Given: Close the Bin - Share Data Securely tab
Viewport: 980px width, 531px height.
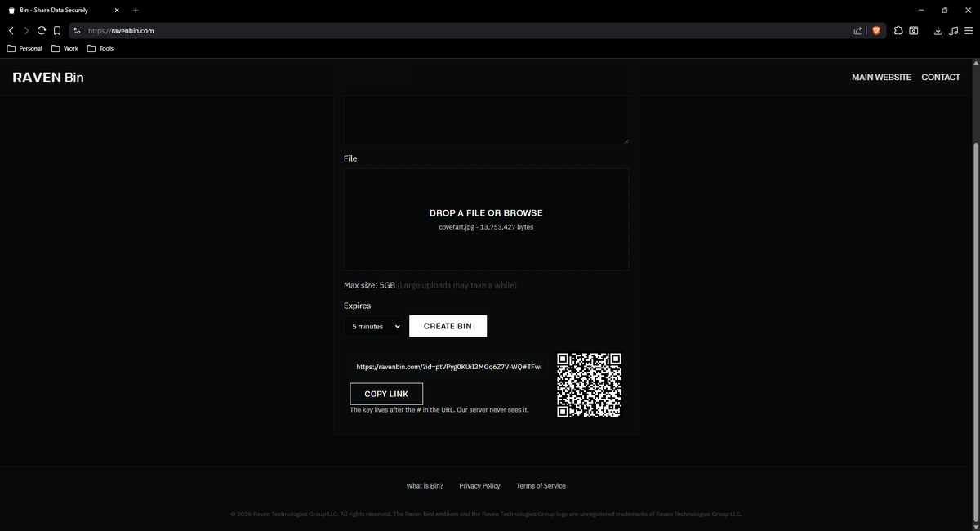Looking at the screenshot, I should coord(117,10).
